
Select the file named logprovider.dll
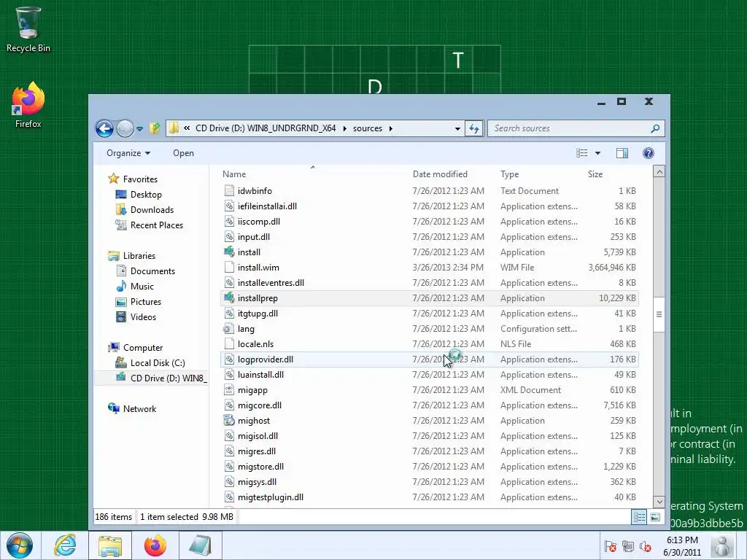tap(266, 359)
